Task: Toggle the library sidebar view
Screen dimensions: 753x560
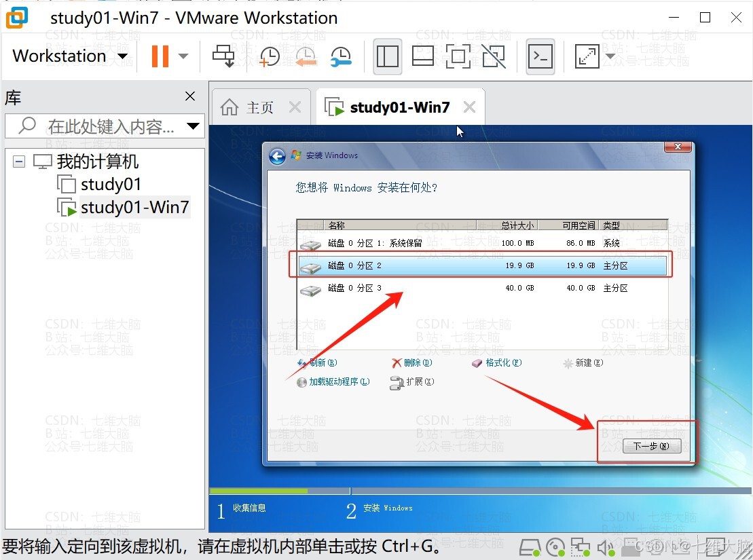Action: 387,56
